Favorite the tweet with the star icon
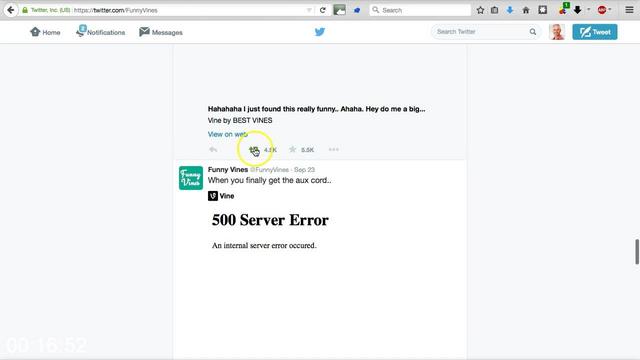Viewport: 640px width, 360px height. pos(292,149)
